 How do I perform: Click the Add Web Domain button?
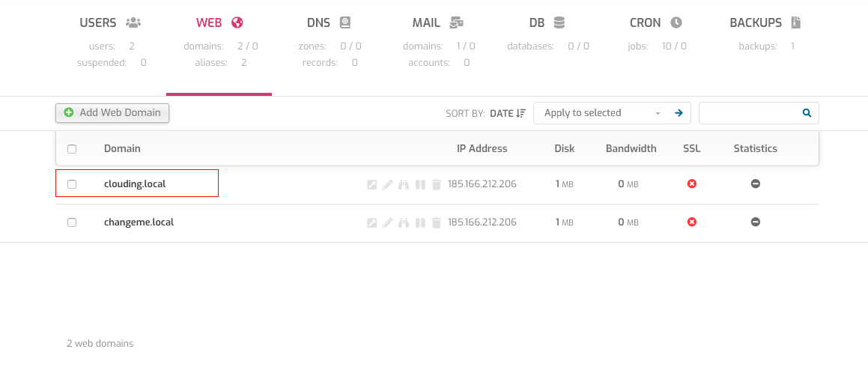(113, 112)
